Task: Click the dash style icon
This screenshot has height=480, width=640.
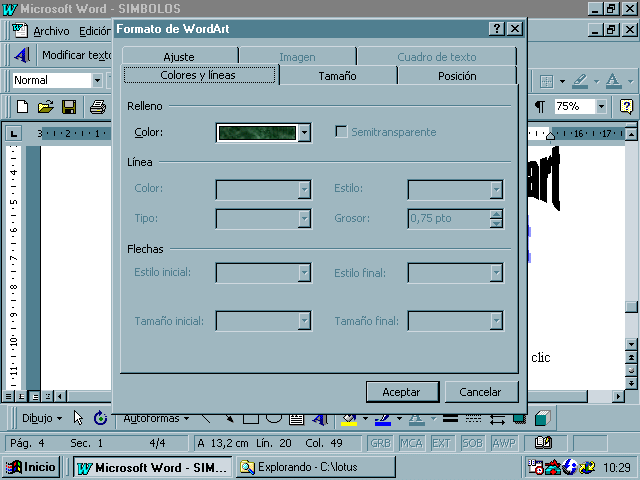Action: (x=473, y=419)
